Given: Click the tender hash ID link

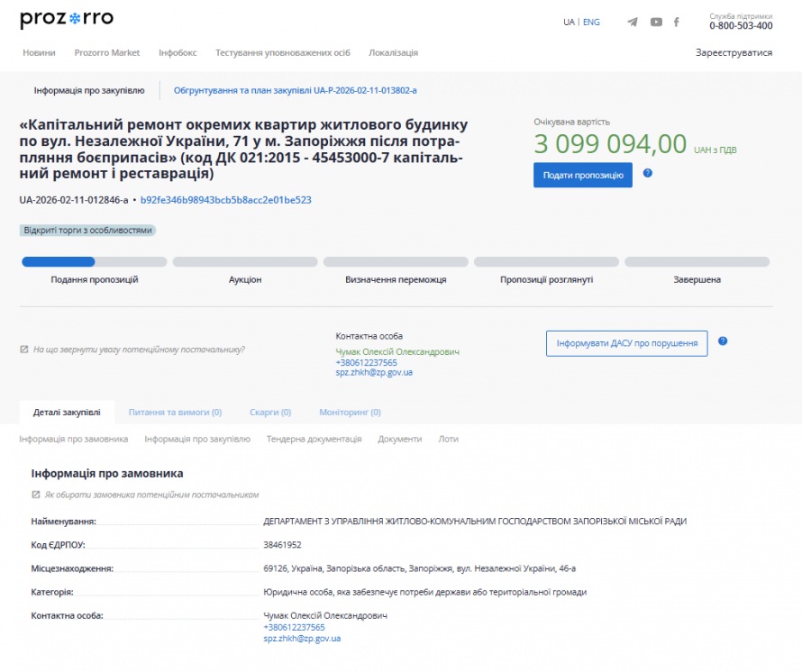Looking at the screenshot, I should [x=225, y=200].
